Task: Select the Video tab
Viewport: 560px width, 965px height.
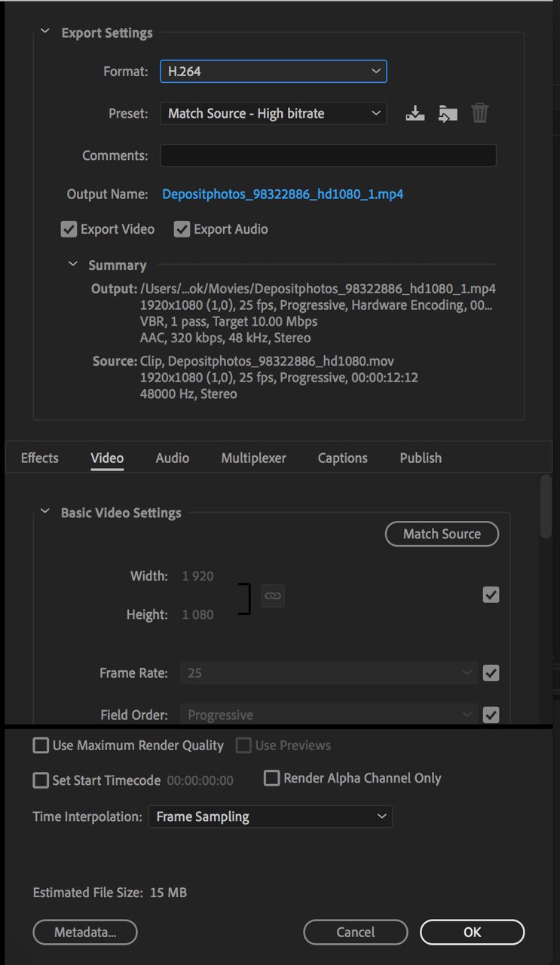Action: (107, 458)
